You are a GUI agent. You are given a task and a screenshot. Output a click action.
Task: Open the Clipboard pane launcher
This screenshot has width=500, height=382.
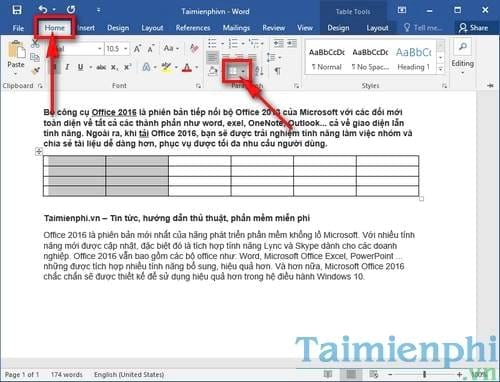tap(40, 86)
